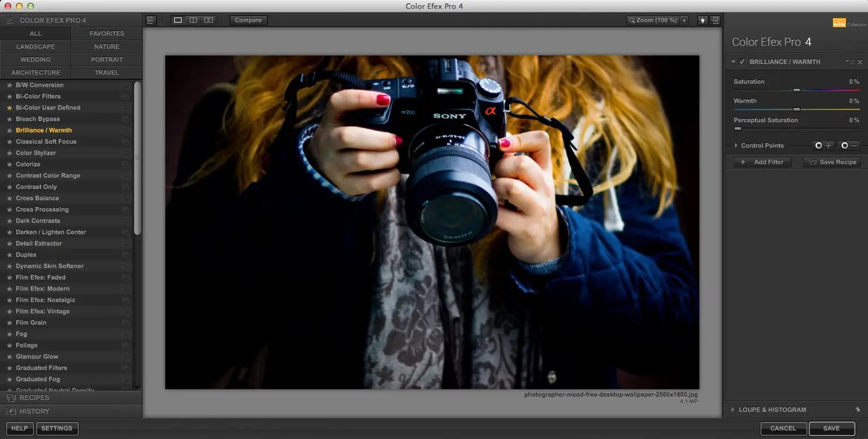
Task: Click the Saturation slider handle
Action: click(797, 90)
